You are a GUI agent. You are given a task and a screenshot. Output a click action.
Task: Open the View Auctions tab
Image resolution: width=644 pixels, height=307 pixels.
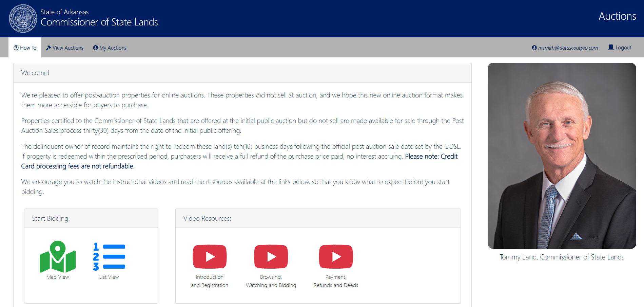(x=65, y=48)
